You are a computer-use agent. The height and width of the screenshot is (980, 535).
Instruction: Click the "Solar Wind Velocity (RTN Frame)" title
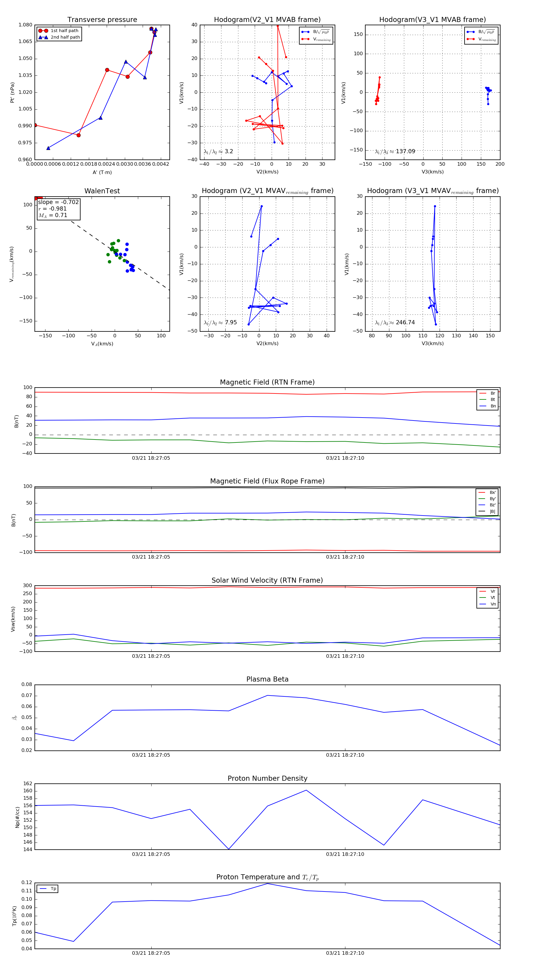(267, 580)
